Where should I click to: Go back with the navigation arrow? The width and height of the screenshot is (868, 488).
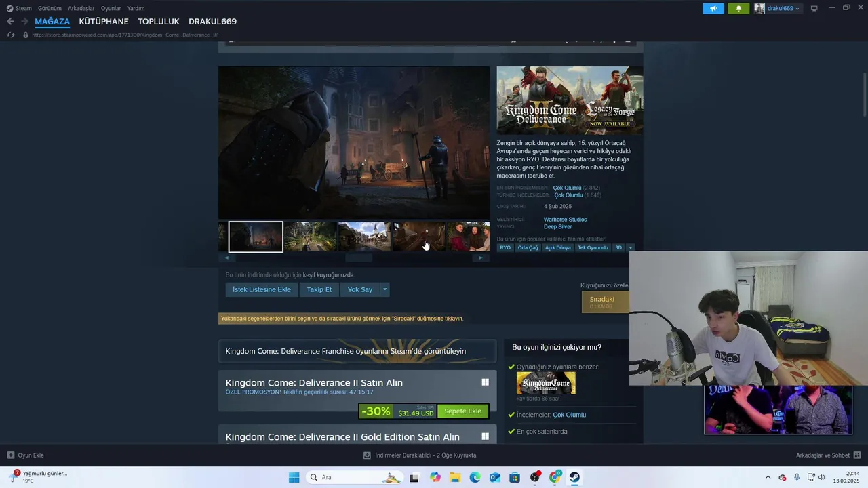coord(10,22)
